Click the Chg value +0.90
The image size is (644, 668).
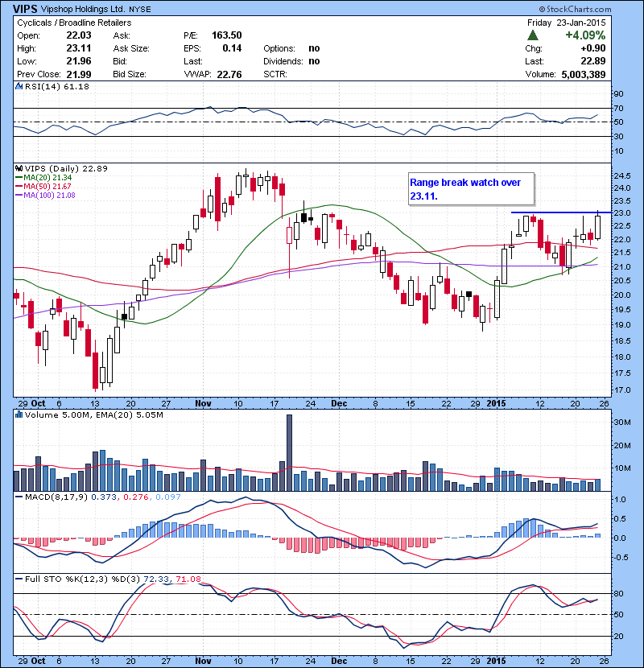tap(593, 48)
